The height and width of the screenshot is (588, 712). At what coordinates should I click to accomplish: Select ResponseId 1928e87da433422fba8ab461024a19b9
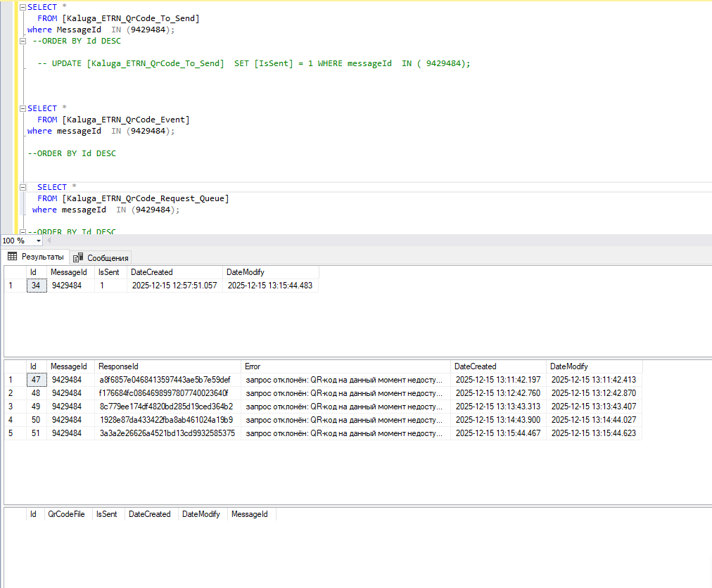tap(167, 420)
